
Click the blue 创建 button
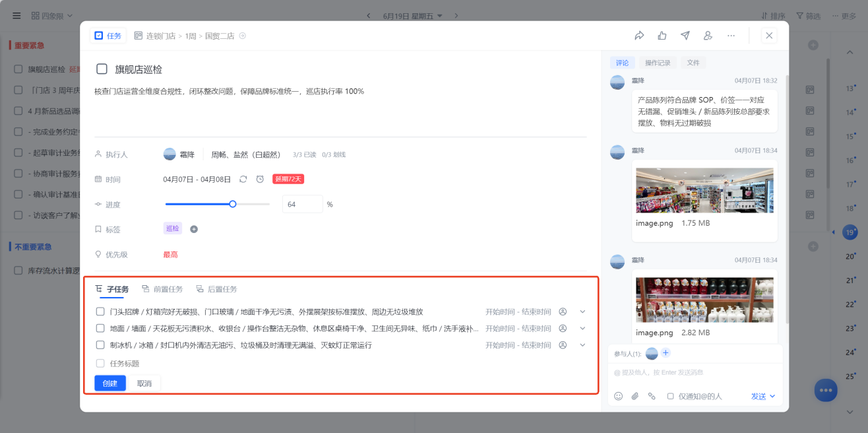point(110,383)
